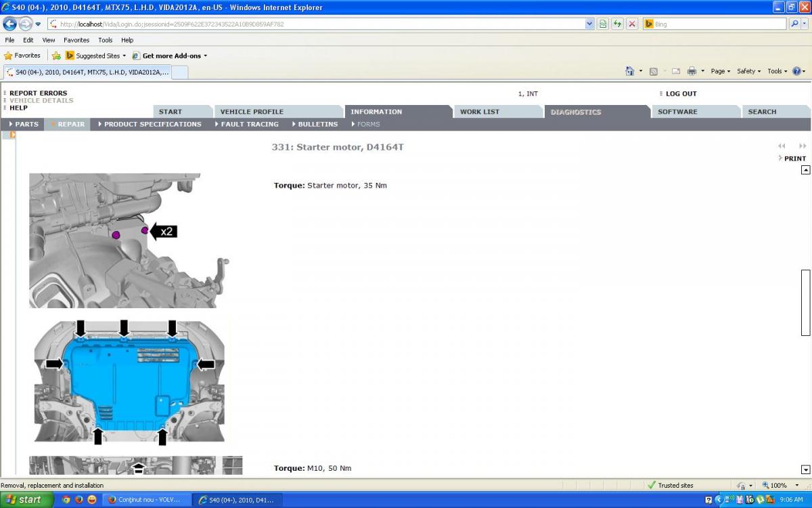Expand the address bar URL history dropdown
The height and width of the screenshot is (508, 812).
pos(589,24)
